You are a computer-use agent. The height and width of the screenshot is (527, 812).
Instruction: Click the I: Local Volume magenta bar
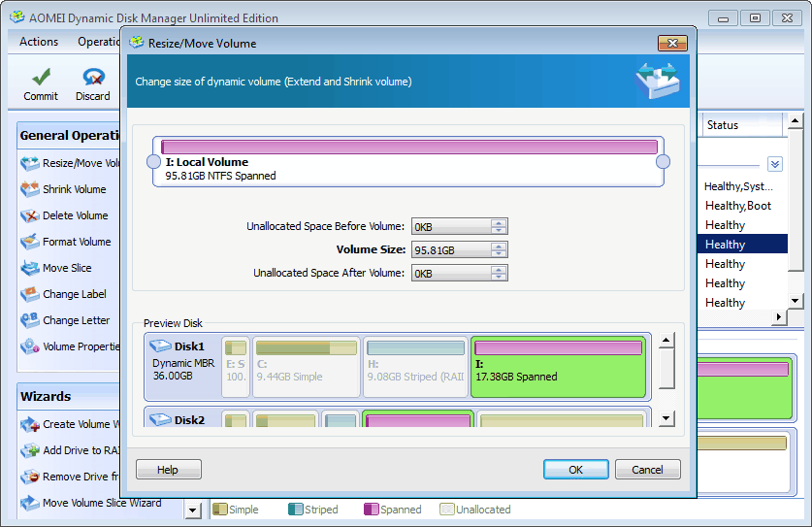(409, 147)
